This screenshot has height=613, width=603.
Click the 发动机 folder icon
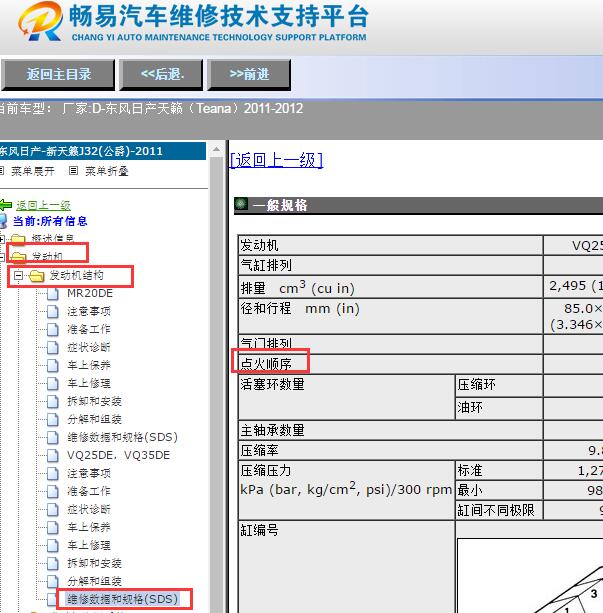tap(18, 256)
